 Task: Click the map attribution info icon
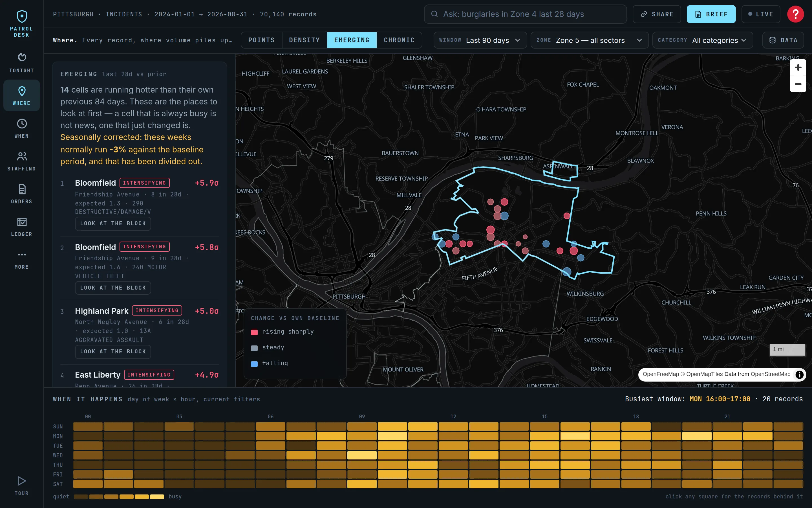[799, 374]
